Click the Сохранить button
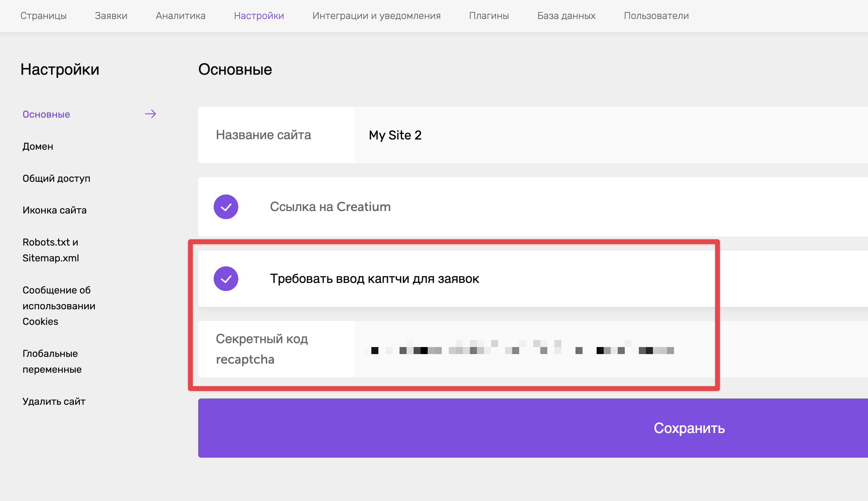The height and width of the screenshot is (501, 868). pos(533,428)
